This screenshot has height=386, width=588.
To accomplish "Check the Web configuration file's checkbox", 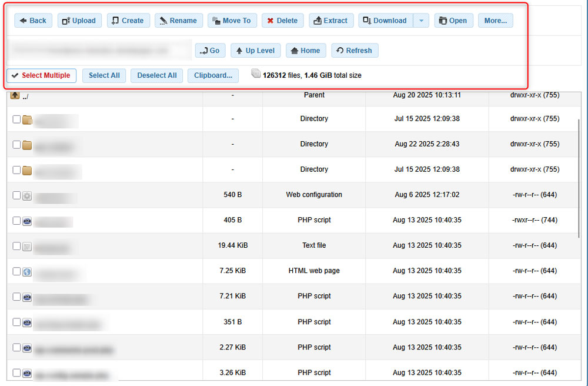I will pyautogui.click(x=16, y=195).
